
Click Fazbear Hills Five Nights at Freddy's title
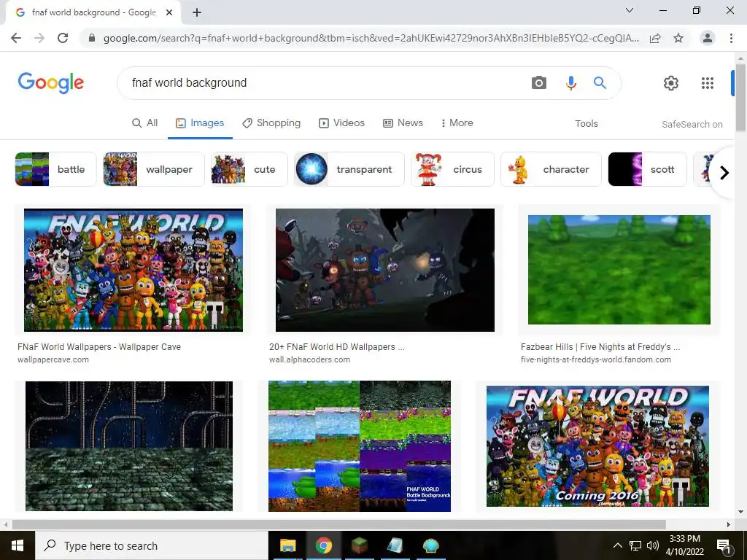(600, 347)
